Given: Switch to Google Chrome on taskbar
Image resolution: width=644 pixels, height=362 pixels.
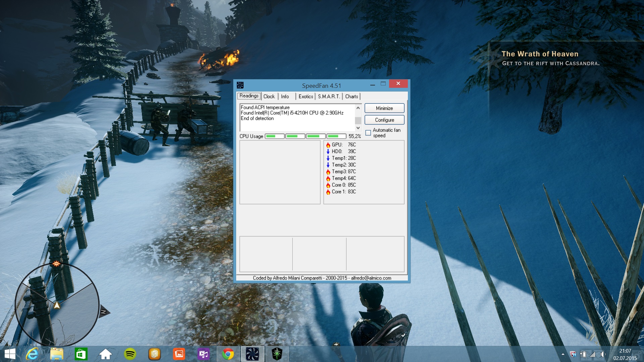Looking at the screenshot, I should pyautogui.click(x=228, y=354).
